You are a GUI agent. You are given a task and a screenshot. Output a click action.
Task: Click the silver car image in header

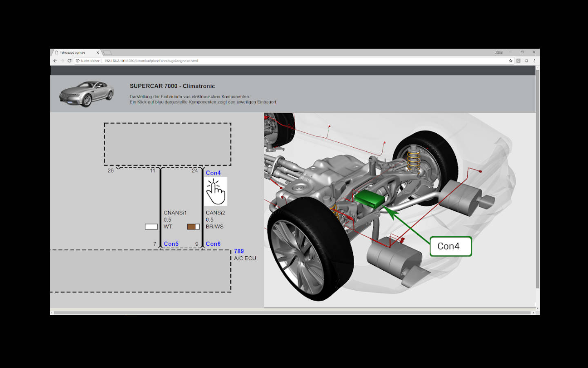[87, 94]
